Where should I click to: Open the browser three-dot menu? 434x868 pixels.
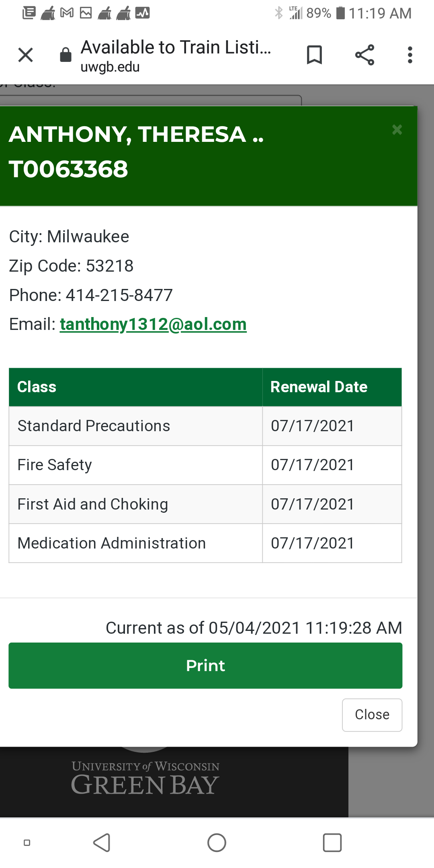410,55
